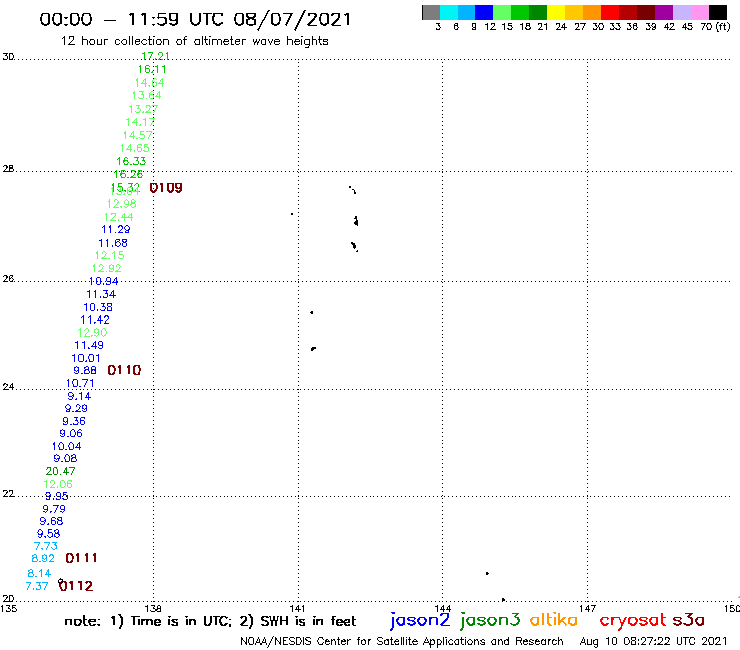This screenshot has height=650, width=740.
Task: Select the 13.27 wave height reading
Action: (x=143, y=109)
